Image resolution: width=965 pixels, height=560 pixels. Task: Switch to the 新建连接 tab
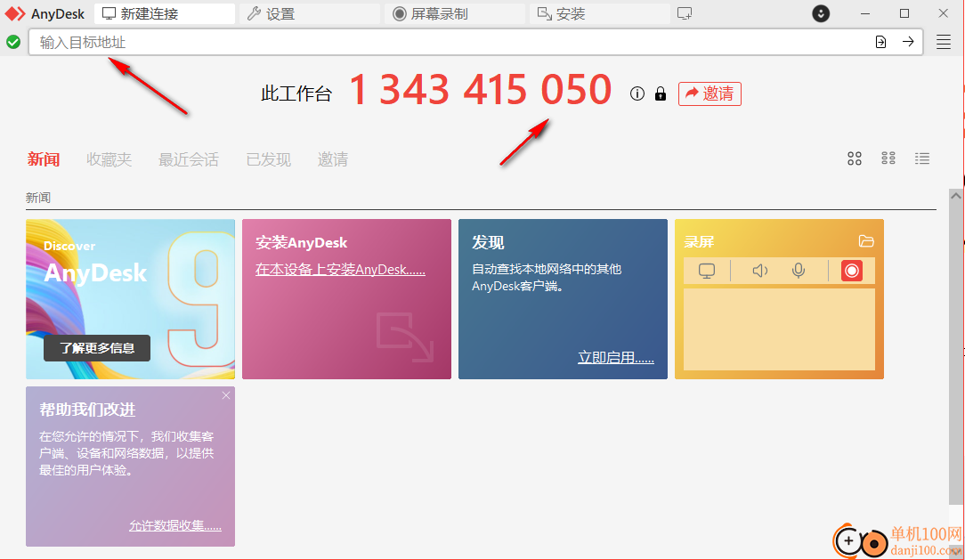point(165,13)
